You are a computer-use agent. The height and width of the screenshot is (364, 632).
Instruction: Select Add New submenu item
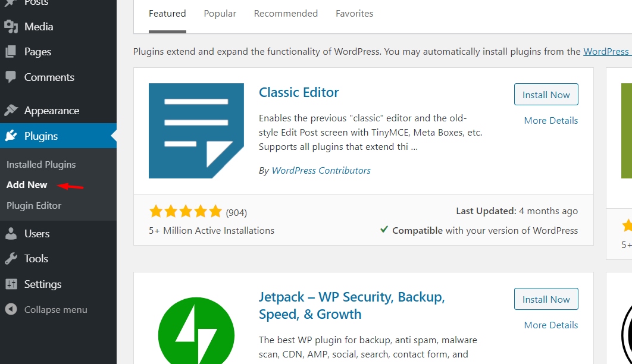pyautogui.click(x=27, y=184)
